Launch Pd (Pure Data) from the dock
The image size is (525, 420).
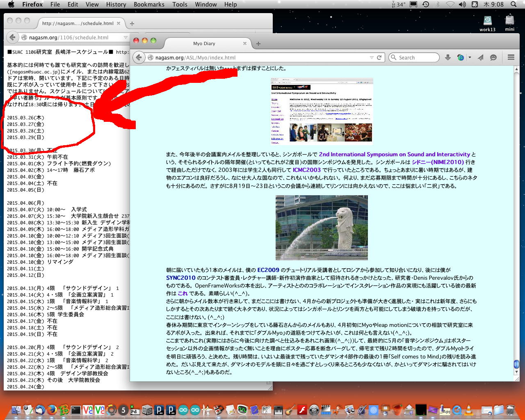point(135,410)
